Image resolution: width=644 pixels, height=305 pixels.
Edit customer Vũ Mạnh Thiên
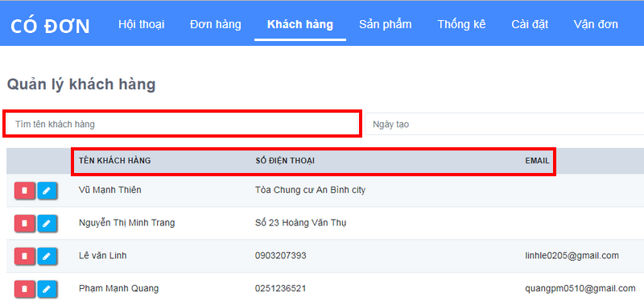(47, 191)
